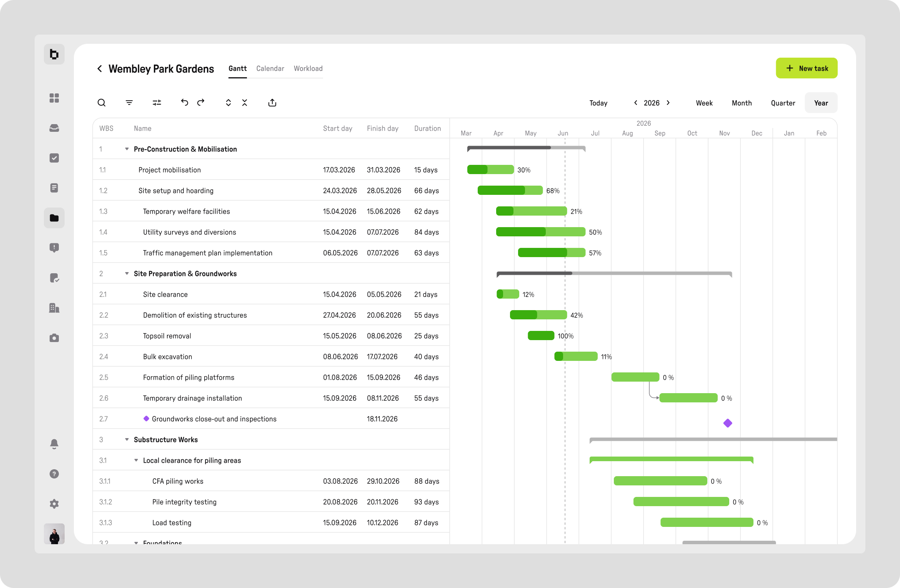Click the Duration column header
Screen dimensions: 900x588
click(x=427, y=128)
